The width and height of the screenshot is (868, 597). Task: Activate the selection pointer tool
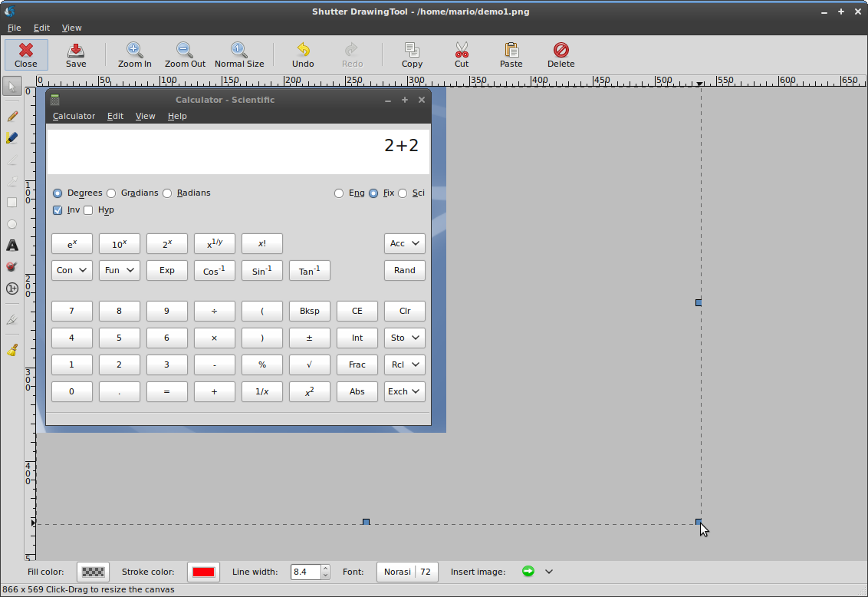pos(12,86)
